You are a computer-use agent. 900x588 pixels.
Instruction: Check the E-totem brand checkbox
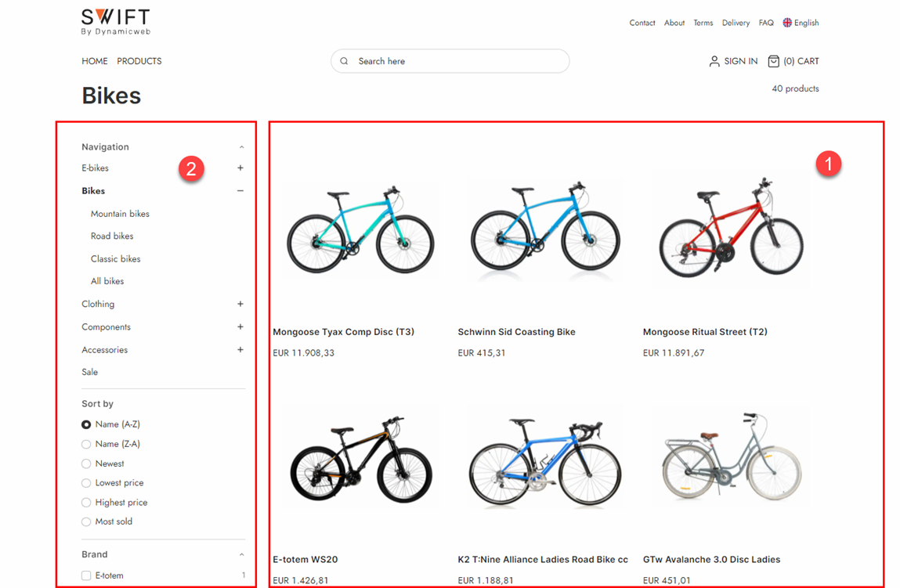tap(86, 575)
